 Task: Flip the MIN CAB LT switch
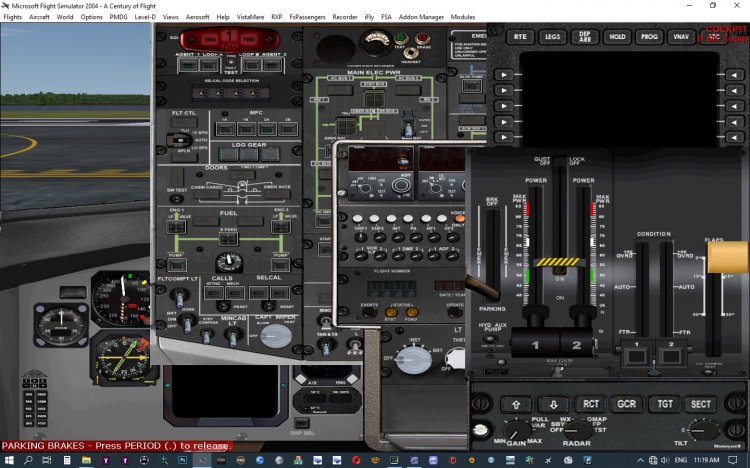tap(232, 337)
